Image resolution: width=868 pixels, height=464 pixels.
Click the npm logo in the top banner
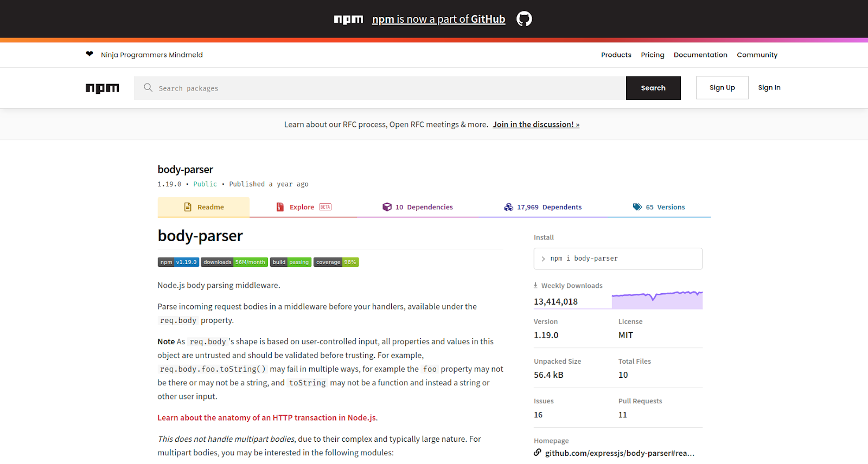tap(348, 20)
